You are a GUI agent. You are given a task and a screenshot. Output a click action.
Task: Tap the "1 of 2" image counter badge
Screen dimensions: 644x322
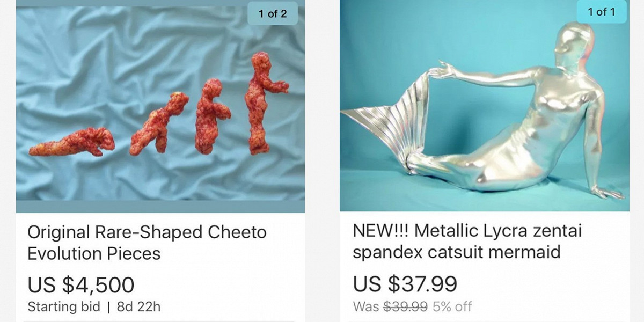pyautogui.click(x=273, y=14)
